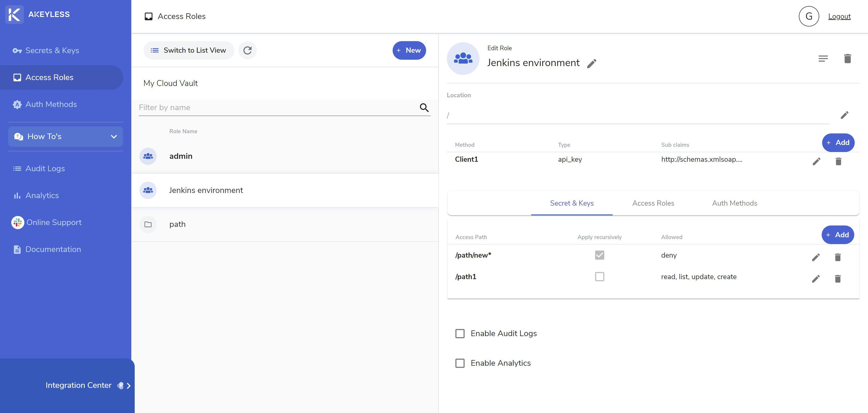
Task: Add an auth method association
Action: [x=838, y=143]
